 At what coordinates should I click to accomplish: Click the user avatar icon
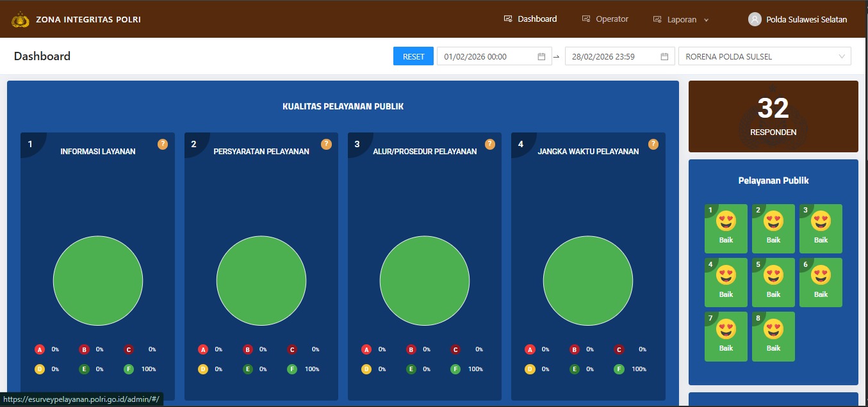click(x=755, y=19)
